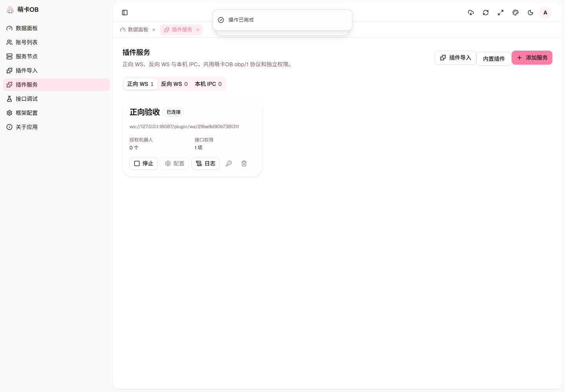This screenshot has height=392, width=565.
Task: Click the 正向验收 service title
Action: click(145, 112)
